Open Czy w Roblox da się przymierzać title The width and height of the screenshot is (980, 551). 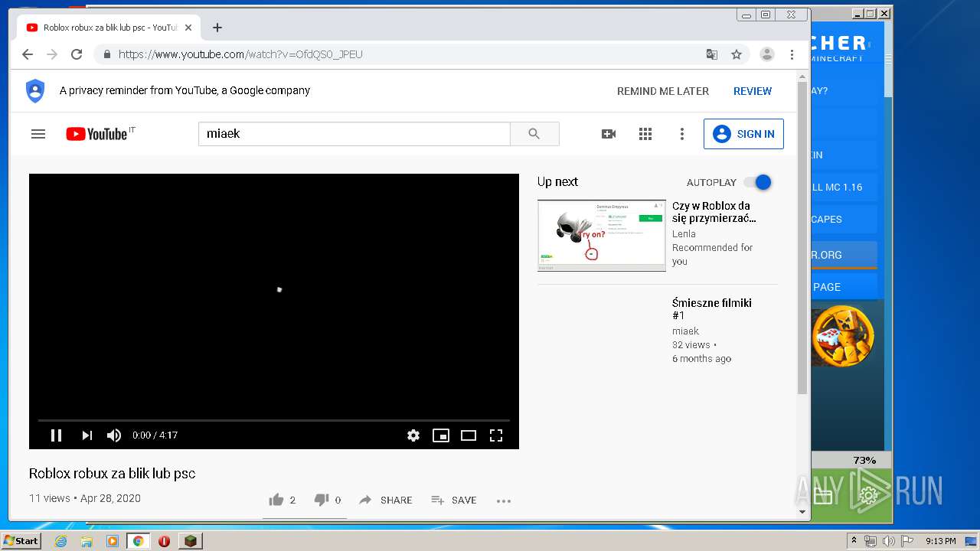(x=714, y=212)
